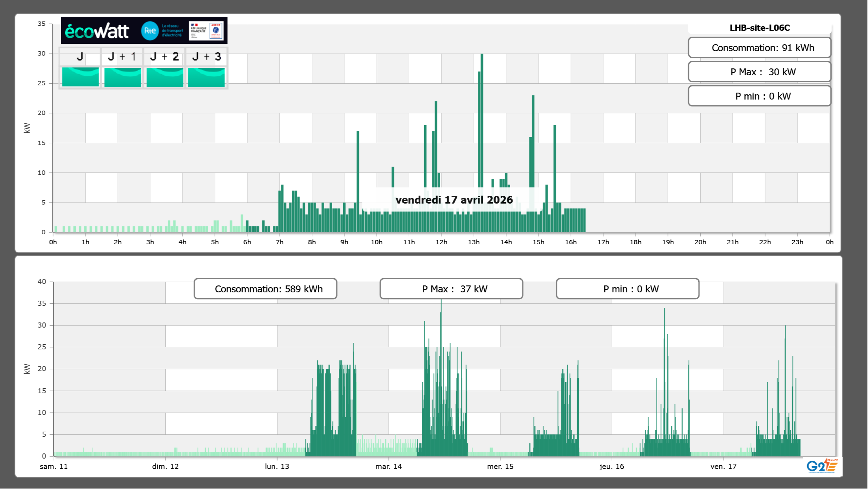
Task: Click the mar. 14 weekly axis label
Action: (x=389, y=467)
